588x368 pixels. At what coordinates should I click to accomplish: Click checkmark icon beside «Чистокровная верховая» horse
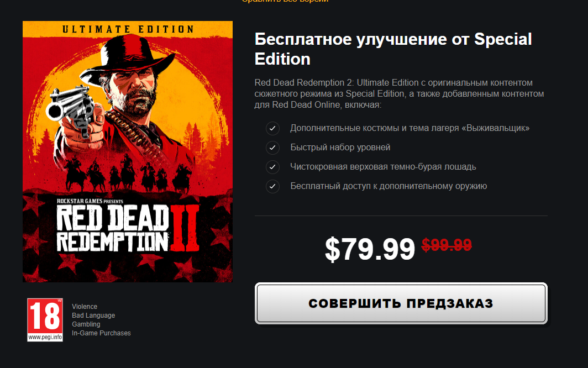[272, 167]
